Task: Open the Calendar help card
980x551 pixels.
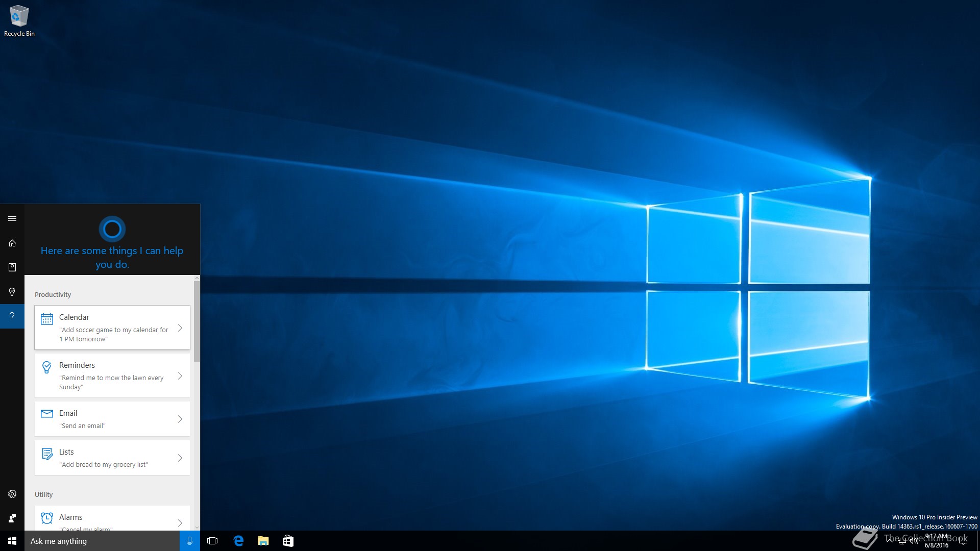Action: (x=112, y=328)
